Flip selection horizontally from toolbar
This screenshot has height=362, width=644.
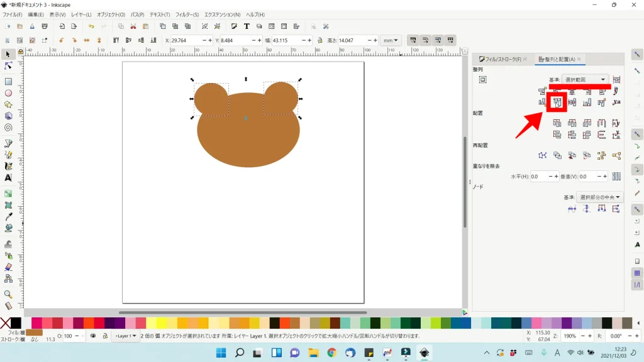tap(87, 40)
